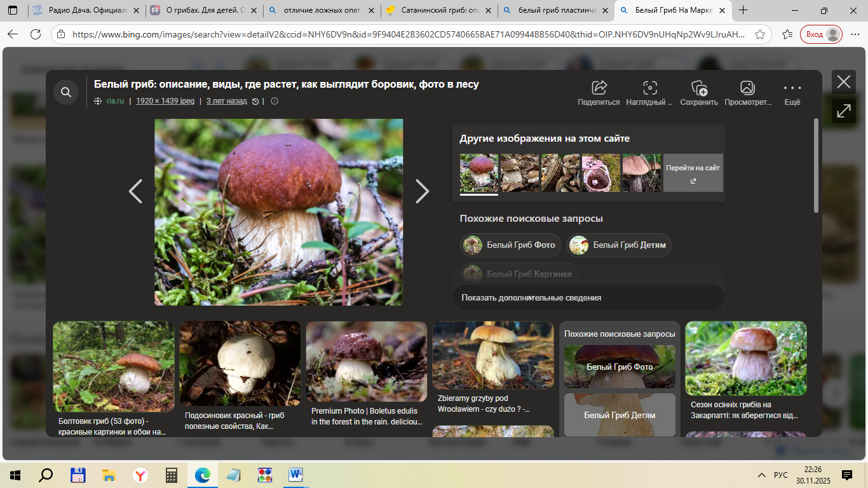Open the Болтовик гриб thumbnail image
The height and width of the screenshot is (488, 868).
tap(113, 367)
